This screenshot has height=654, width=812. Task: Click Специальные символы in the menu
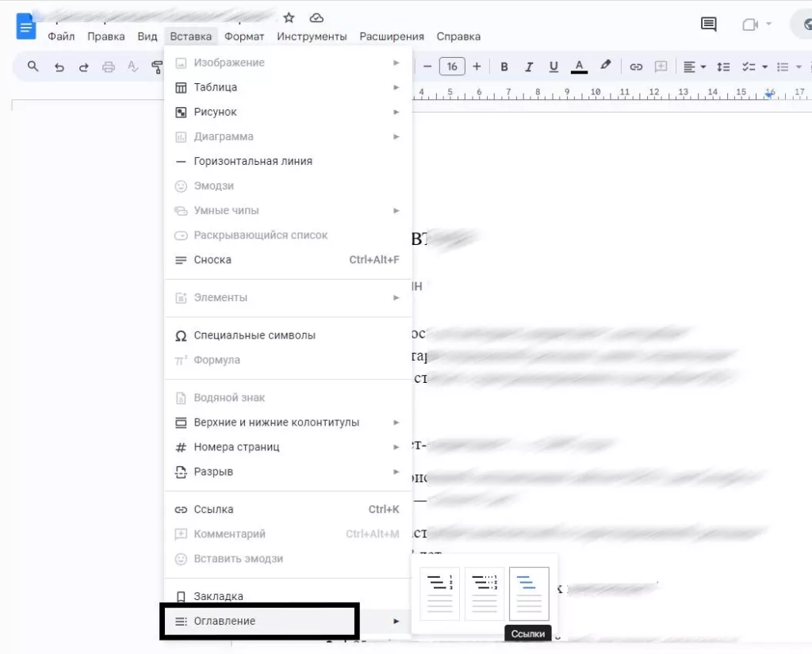pyautogui.click(x=255, y=335)
